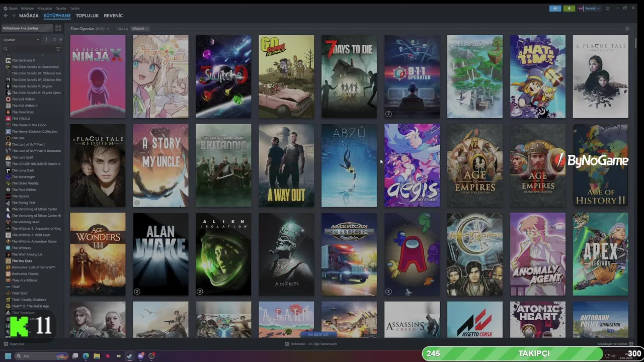Select The Witcher 3: Wild Hunt

(x=31, y=235)
